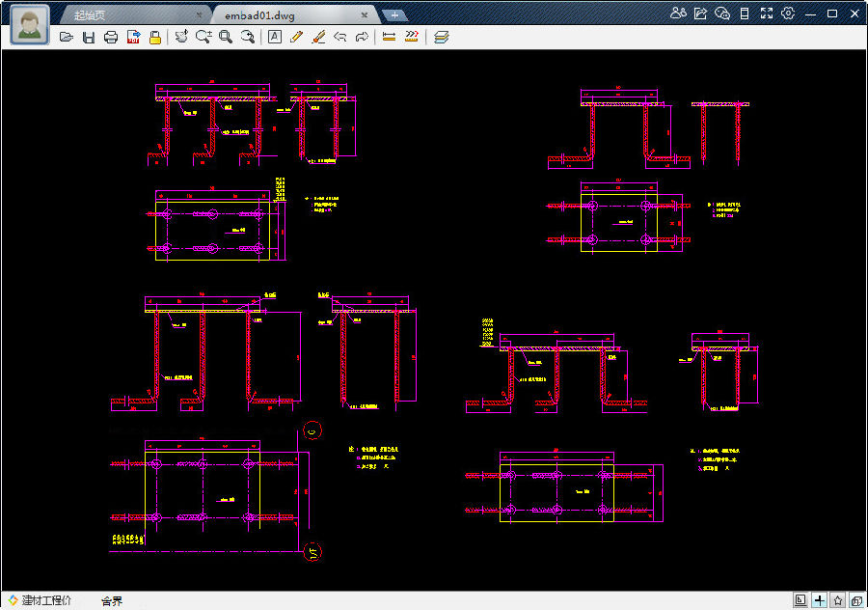Add text annotation with the A tool
This screenshot has height=610, width=868.
275,37
